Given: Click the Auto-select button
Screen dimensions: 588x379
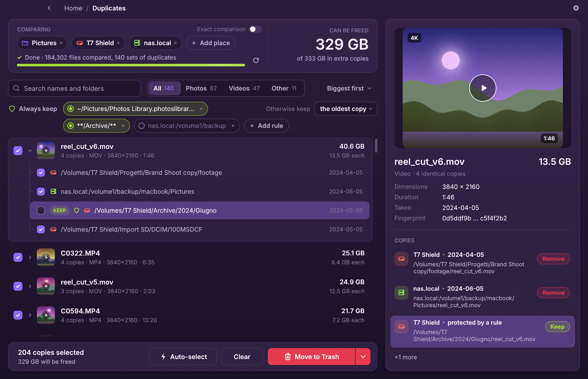Looking at the screenshot, I should click(183, 357).
